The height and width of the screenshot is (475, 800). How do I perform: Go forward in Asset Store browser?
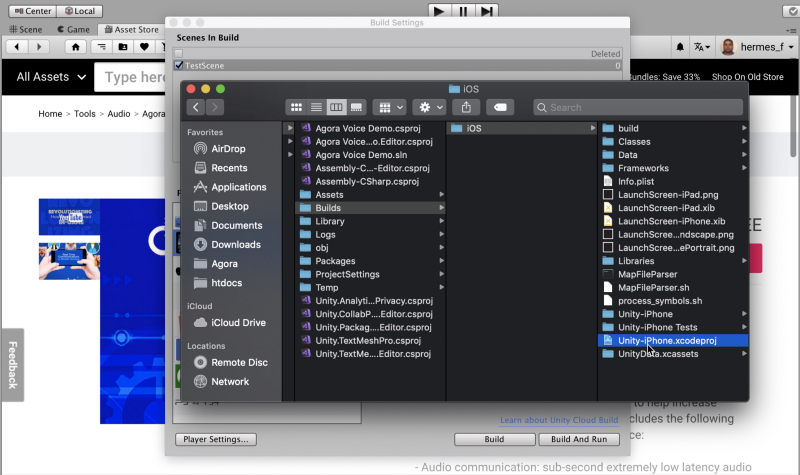(x=39, y=47)
